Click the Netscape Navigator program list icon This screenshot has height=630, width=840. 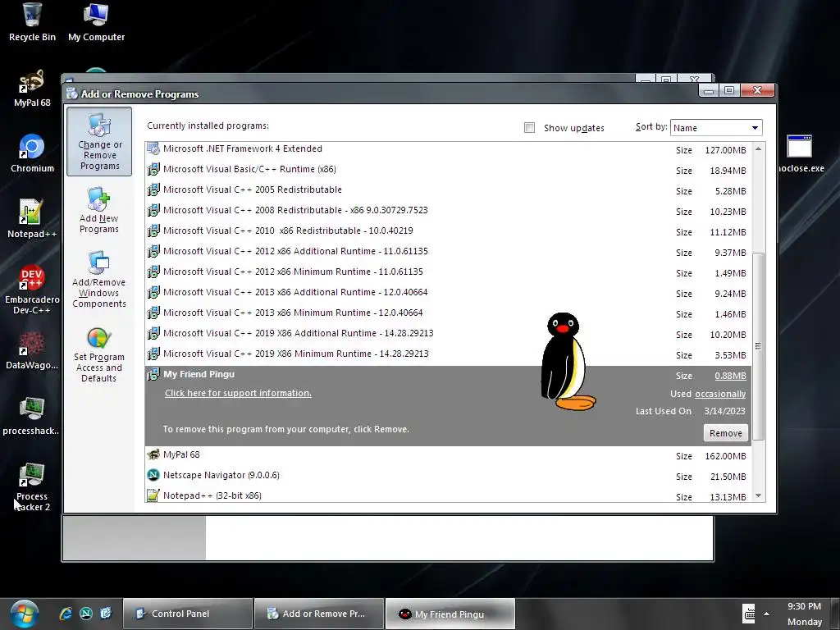click(153, 475)
